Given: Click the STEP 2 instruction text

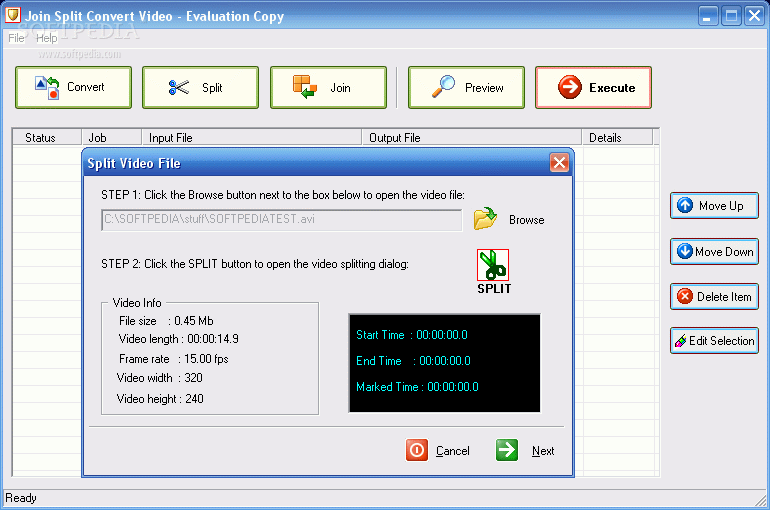Looking at the screenshot, I should point(255,264).
